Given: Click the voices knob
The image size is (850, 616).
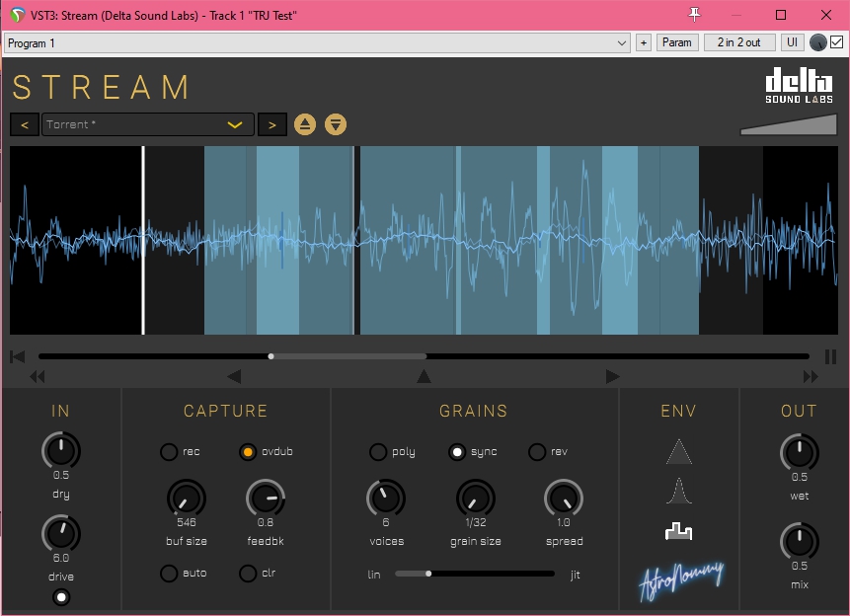Looking at the screenshot, I should 386,498.
